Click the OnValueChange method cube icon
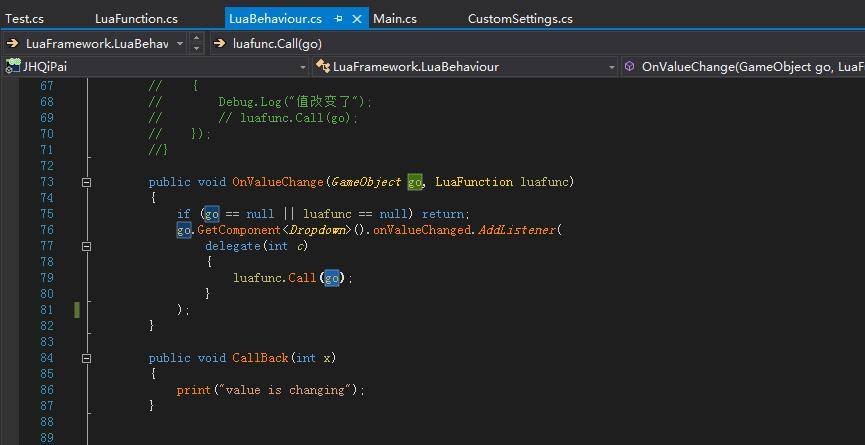The image size is (865, 445). tap(629, 67)
